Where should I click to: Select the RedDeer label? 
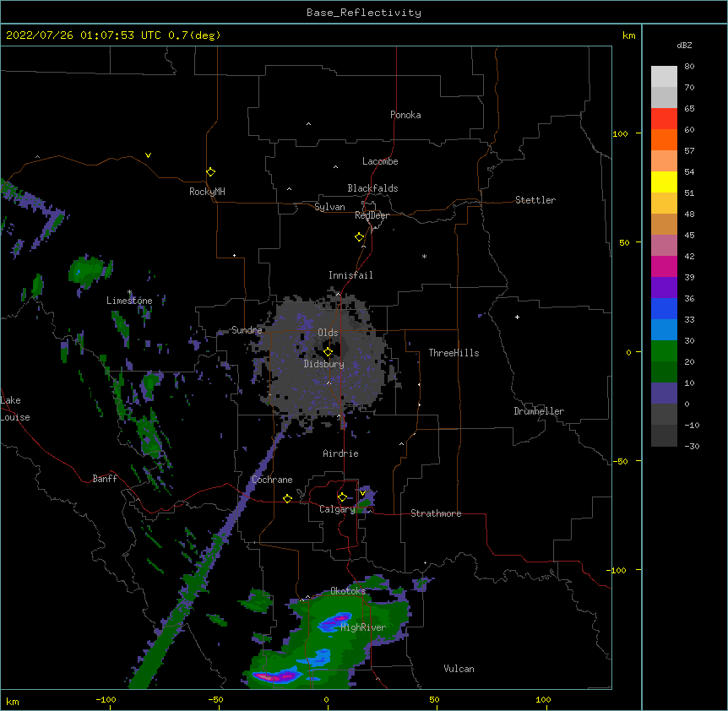coord(372,215)
